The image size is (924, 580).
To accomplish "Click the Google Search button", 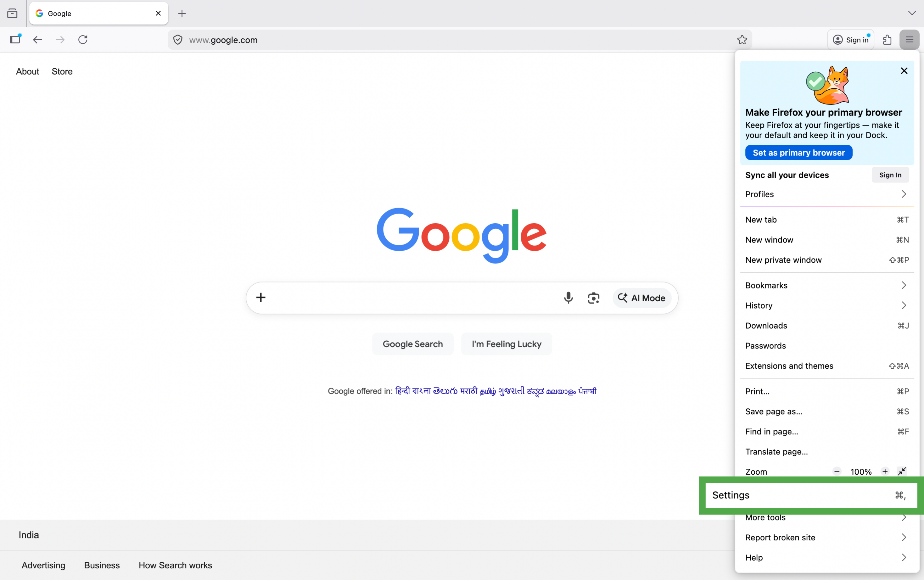I will 413,344.
